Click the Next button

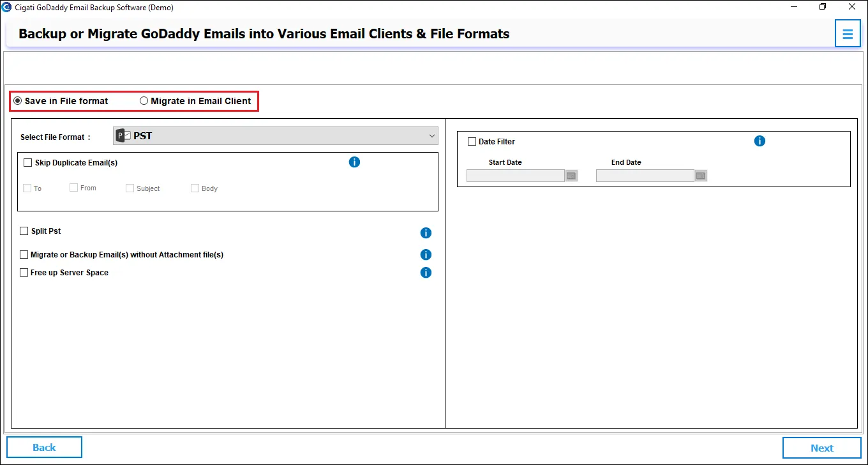click(822, 448)
